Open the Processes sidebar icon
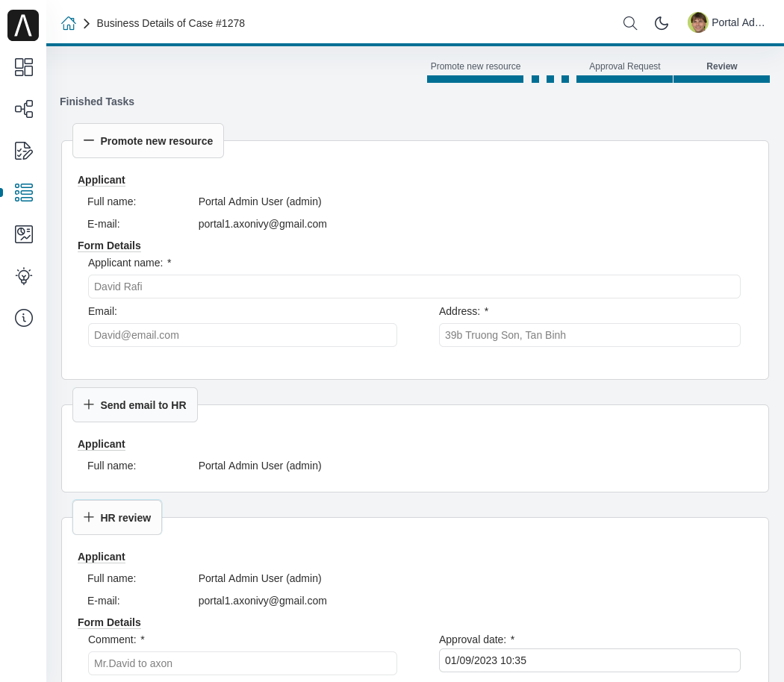Viewport: 784px width, 682px height. [23, 109]
